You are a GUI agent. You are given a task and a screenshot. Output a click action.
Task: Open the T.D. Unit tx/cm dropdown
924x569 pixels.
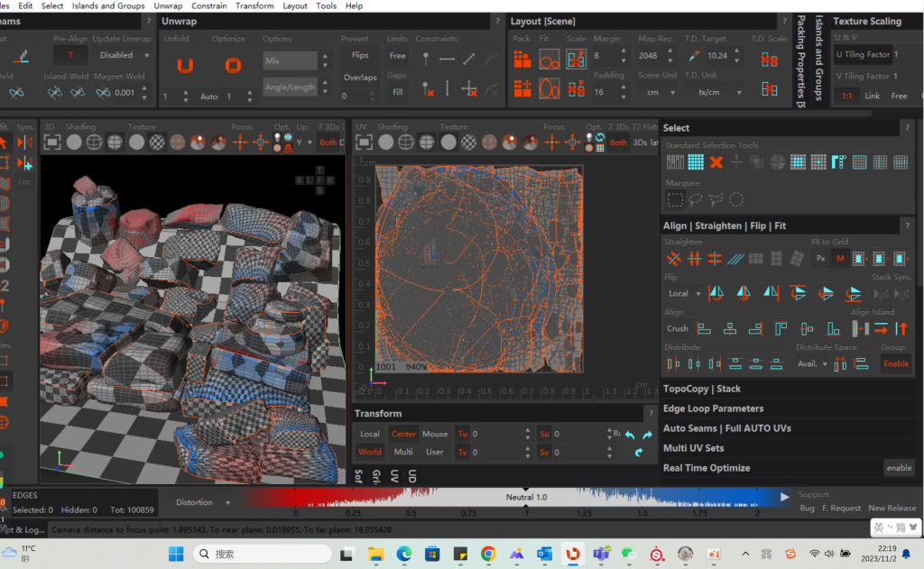719,93
